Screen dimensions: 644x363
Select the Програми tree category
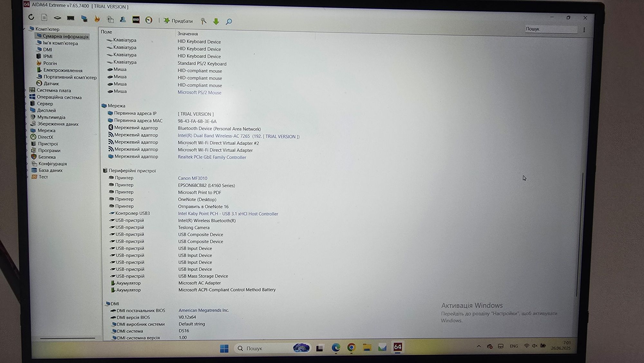pos(49,151)
